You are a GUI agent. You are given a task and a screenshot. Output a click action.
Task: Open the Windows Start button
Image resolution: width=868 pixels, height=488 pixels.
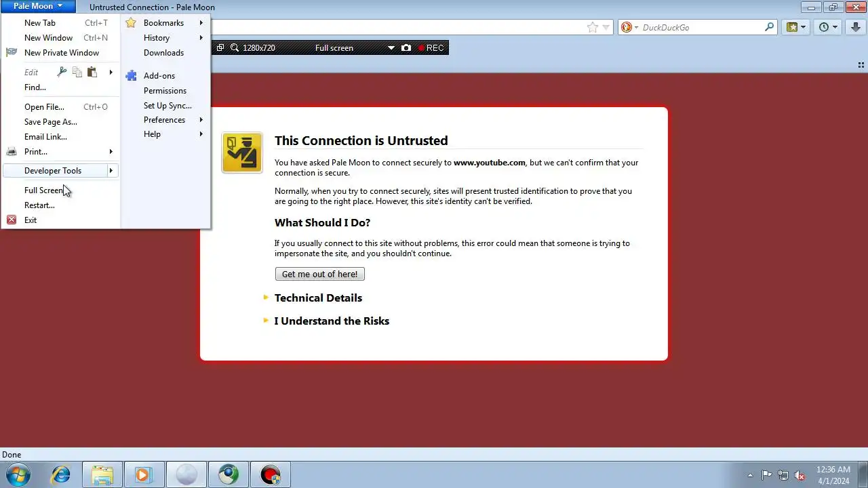17,474
